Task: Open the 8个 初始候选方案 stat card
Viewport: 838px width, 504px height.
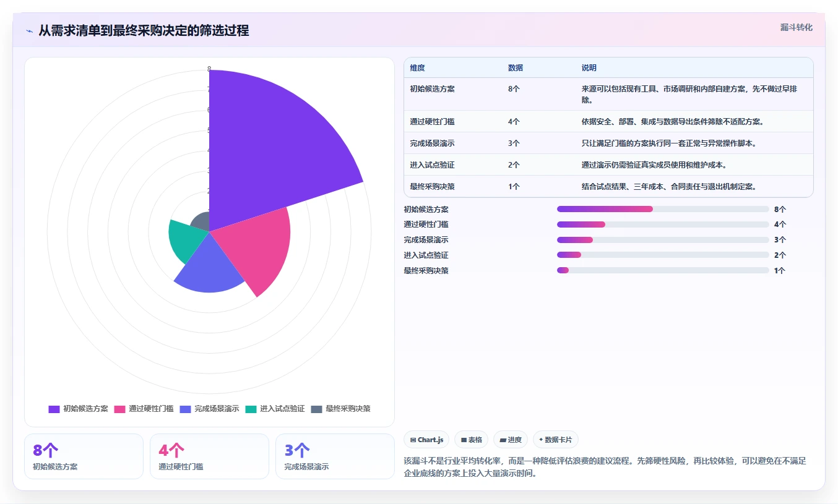Action: tap(84, 456)
